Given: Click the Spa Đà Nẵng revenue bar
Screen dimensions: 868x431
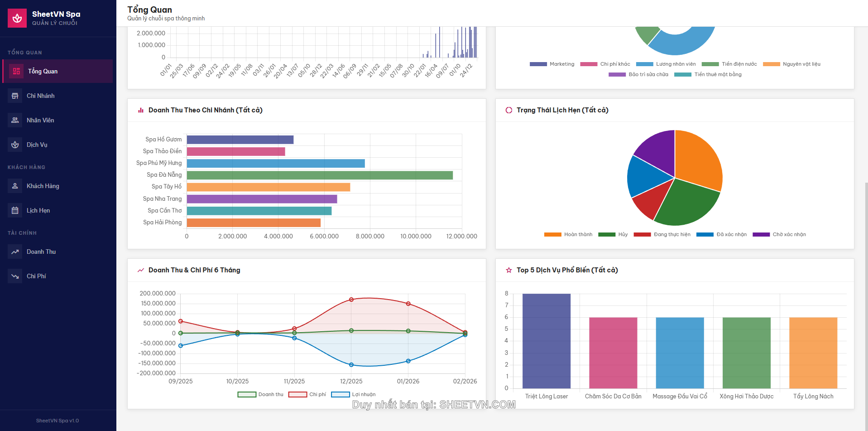Looking at the screenshot, I should click(319, 175).
